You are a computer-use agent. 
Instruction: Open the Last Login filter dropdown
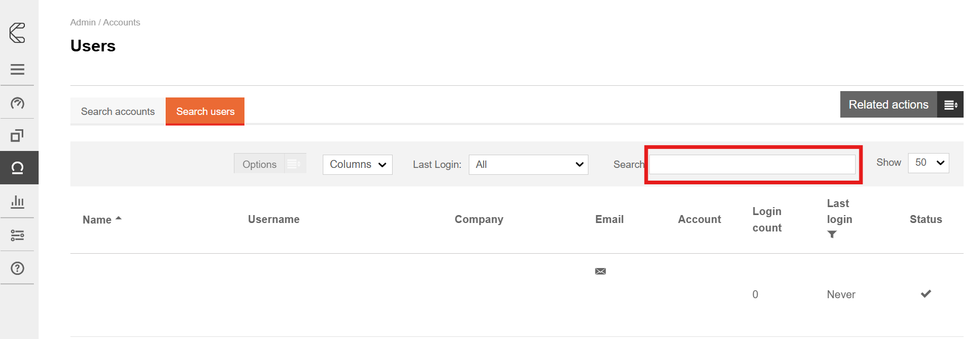[x=528, y=165]
